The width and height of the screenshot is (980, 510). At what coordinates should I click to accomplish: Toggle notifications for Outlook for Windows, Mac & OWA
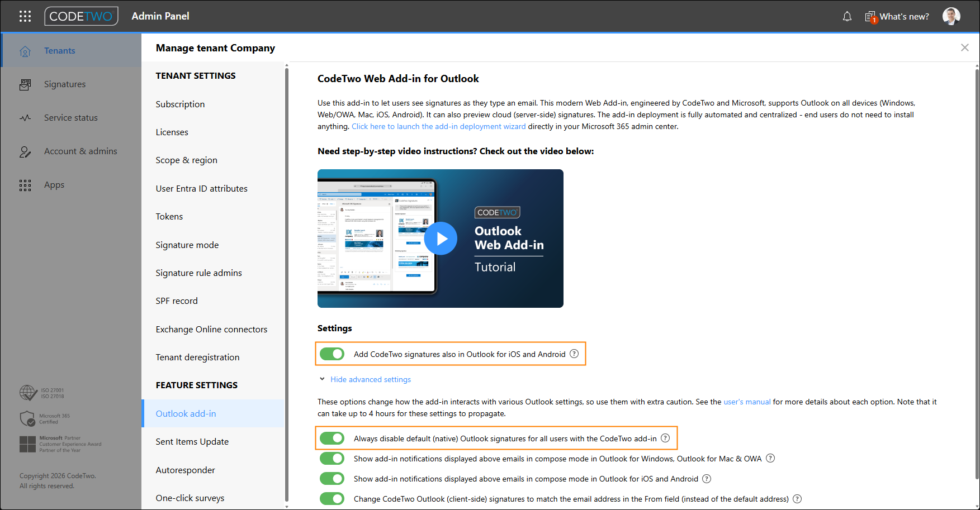coord(332,458)
